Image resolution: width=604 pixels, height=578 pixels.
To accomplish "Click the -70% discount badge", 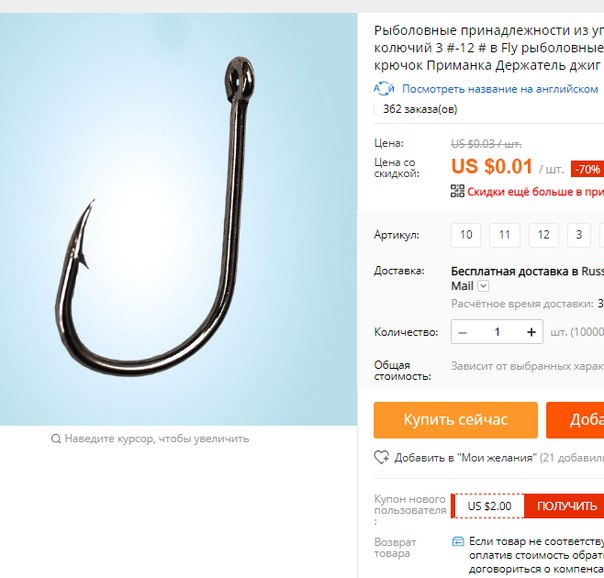I will point(587,169).
